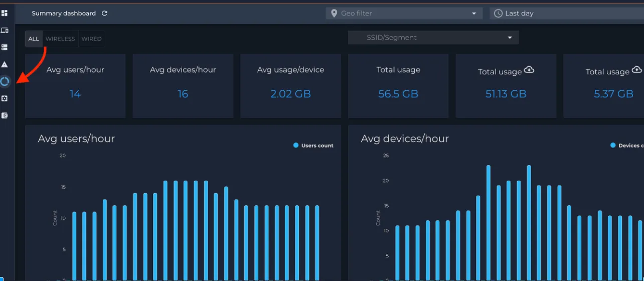The height and width of the screenshot is (281, 644).
Task: Click the Geo filter location pin icon
Action: coord(334,14)
